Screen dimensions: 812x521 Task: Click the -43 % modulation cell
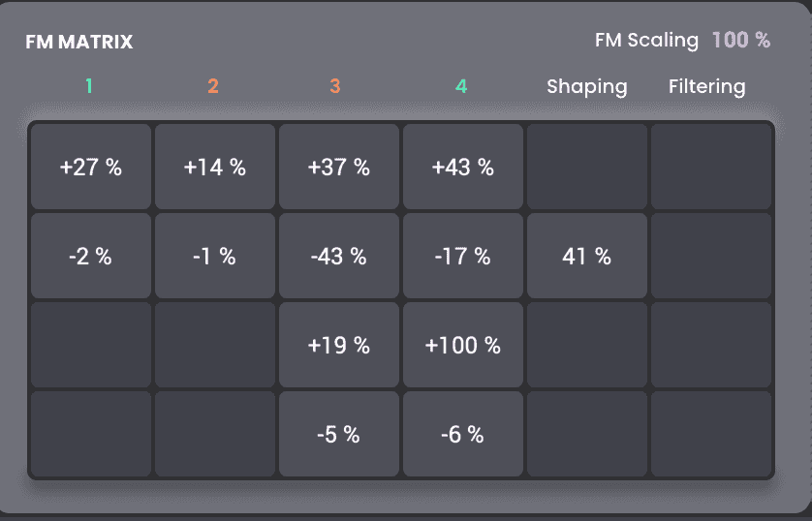pos(338,257)
